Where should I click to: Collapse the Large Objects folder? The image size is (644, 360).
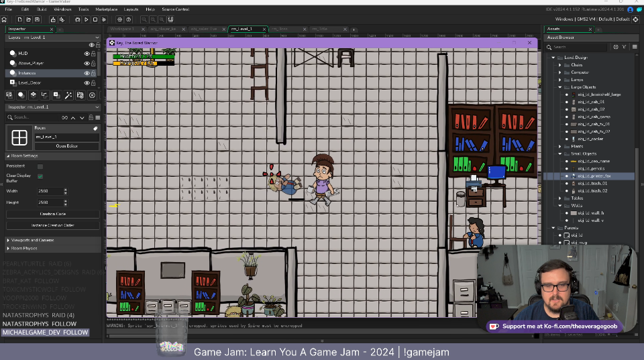tap(559, 87)
